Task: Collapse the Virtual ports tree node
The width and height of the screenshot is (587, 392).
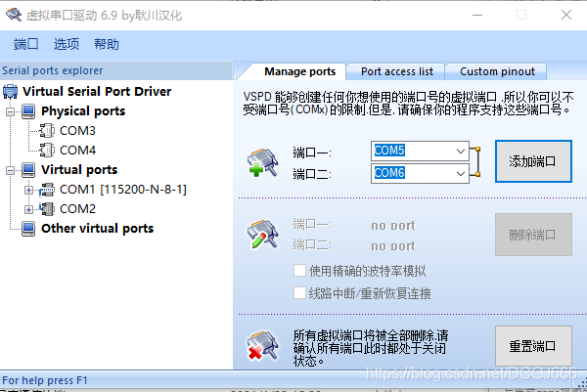Action: [11, 170]
